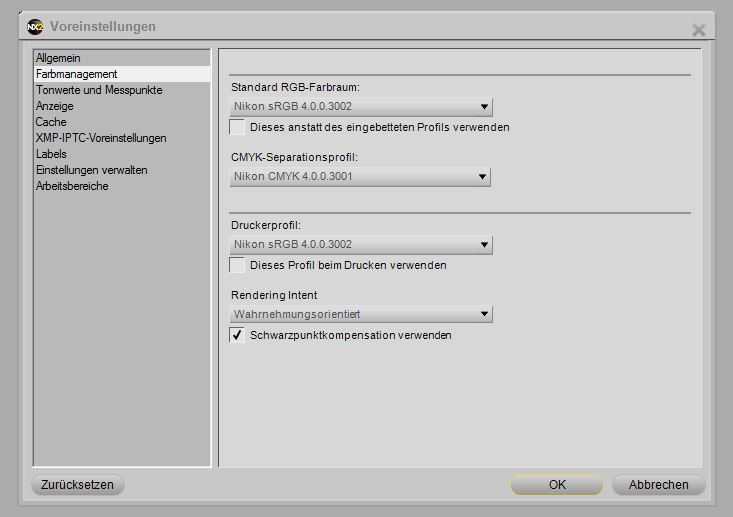This screenshot has width=733, height=517.
Task: Confirm settings with OK
Action: pyautogui.click(x=557, y=485)
